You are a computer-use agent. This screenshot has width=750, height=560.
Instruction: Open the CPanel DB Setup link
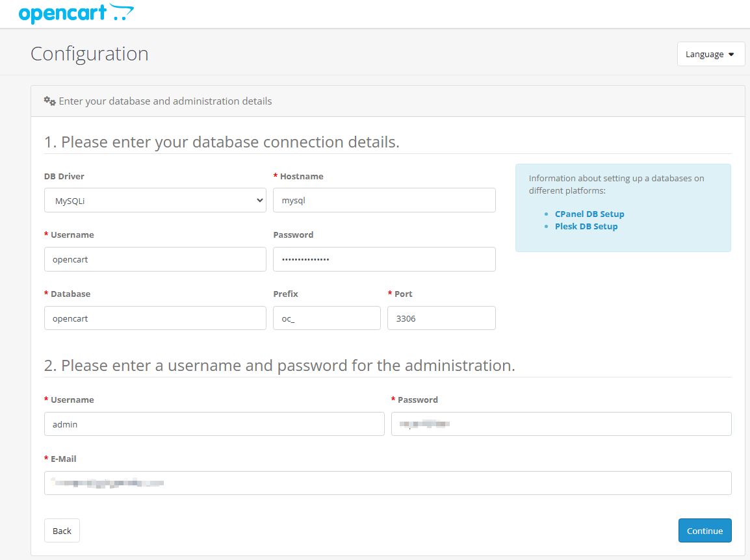[x=589, y=214]
